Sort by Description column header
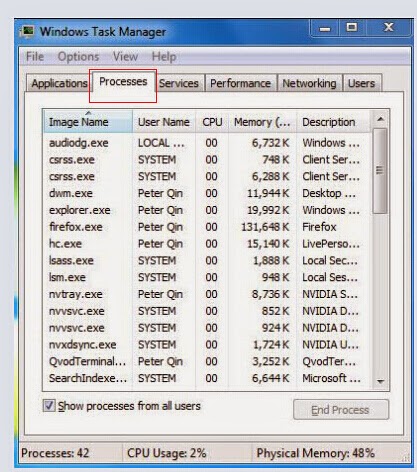 pyautogui.click(x=333, y=122)
